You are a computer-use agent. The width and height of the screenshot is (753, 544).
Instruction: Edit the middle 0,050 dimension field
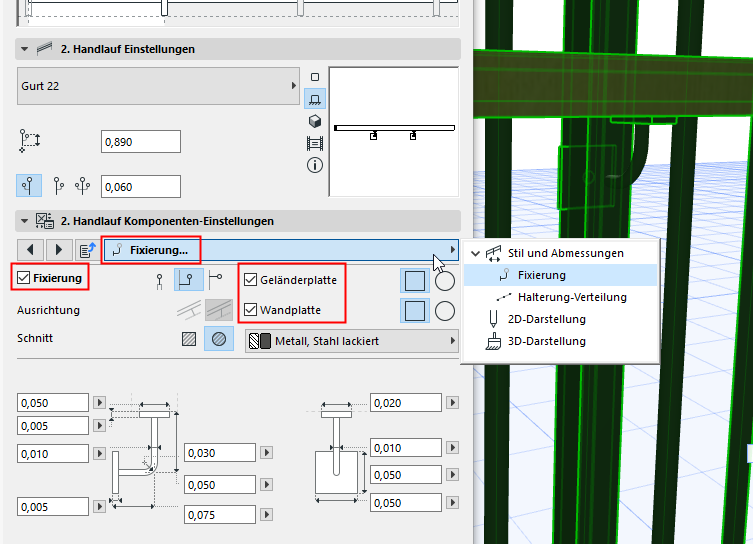[220, 485]
